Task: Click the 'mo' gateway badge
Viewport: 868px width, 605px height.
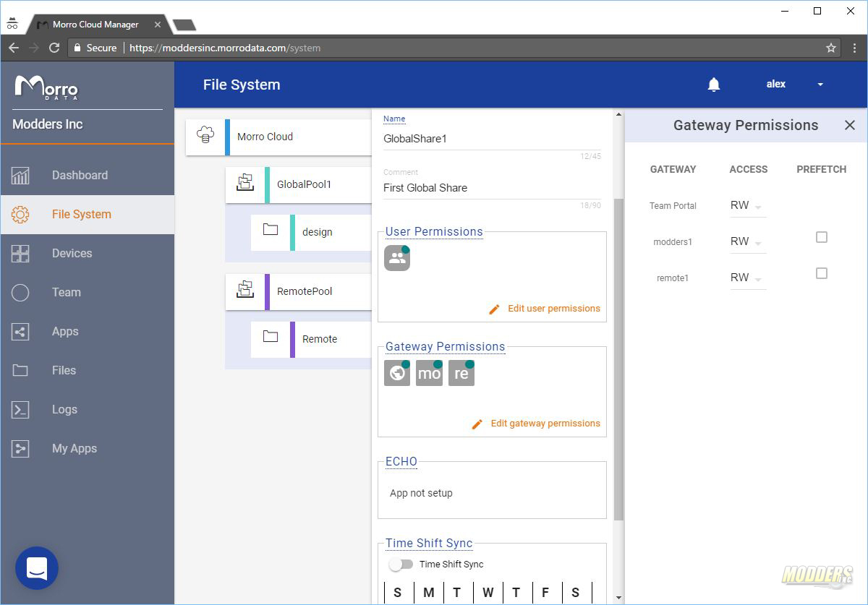Action: 429,373
